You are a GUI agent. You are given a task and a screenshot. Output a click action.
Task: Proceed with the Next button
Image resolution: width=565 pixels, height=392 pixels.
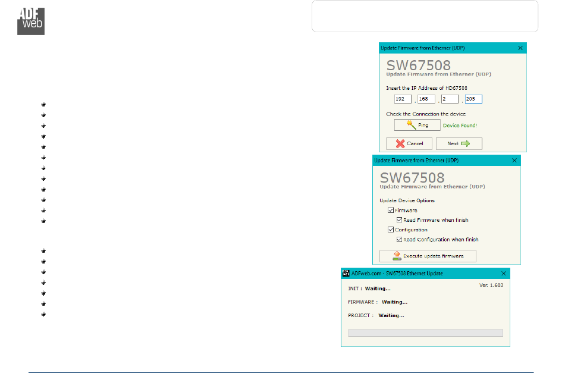pos(459,143)
